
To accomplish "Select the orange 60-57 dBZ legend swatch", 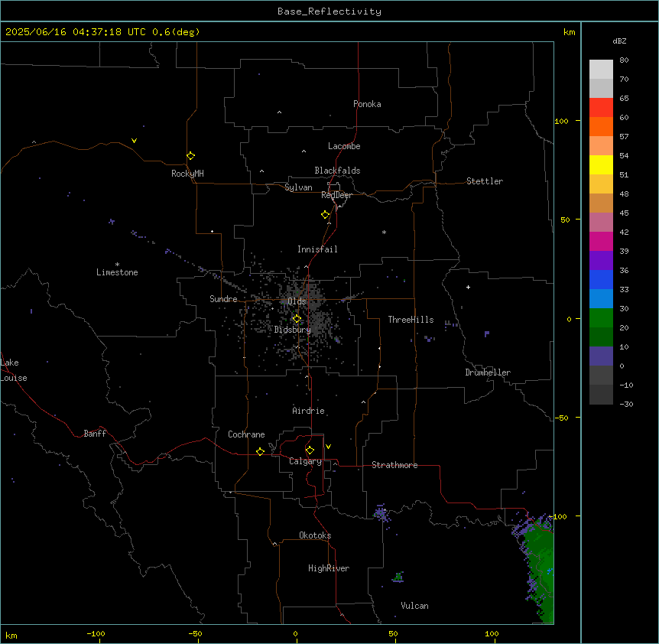I will pos(601,126).
